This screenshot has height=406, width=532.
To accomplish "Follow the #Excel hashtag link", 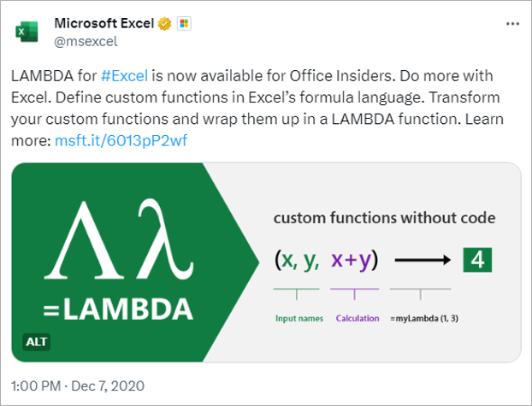I will [x=124, y=75].
